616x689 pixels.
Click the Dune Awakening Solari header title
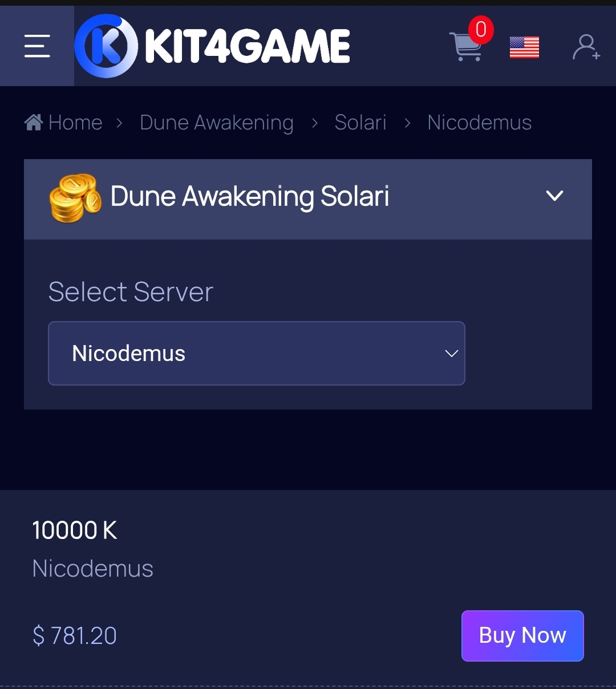[250, 197]
